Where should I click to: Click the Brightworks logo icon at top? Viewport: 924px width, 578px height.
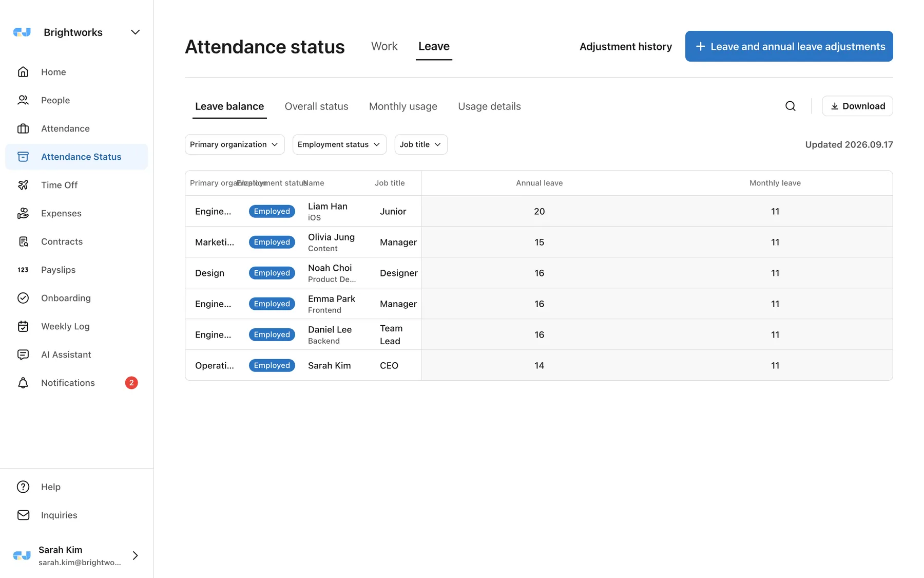click(x=22, y=32)
